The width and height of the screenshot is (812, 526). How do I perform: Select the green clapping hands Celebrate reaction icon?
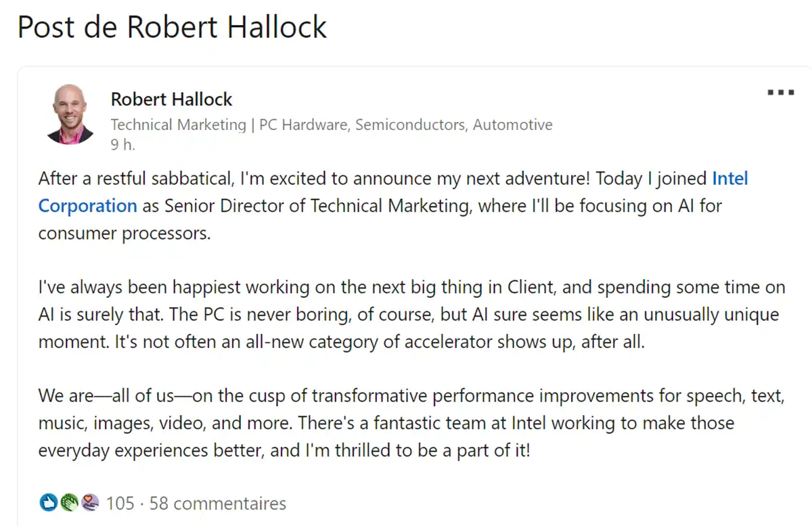68,502
